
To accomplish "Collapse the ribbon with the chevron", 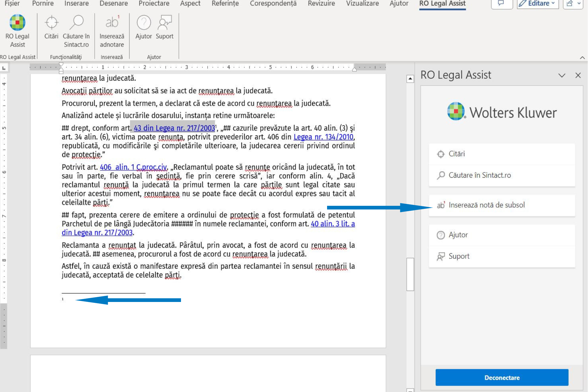I will [x=582, y=58].
